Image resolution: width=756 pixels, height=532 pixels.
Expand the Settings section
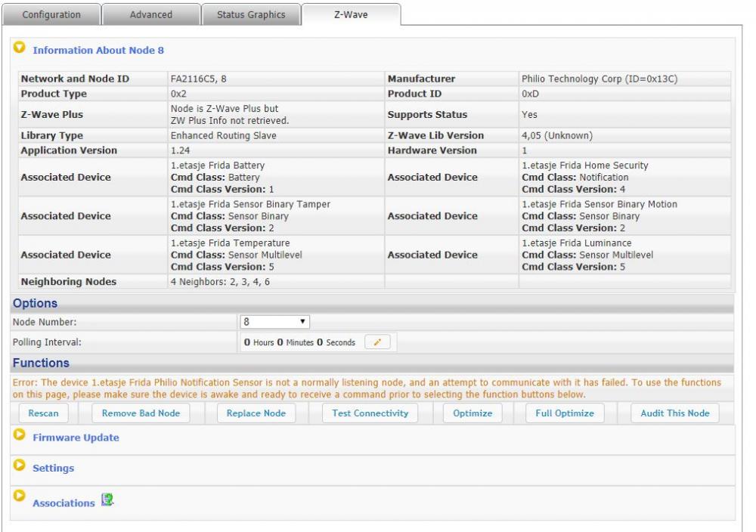20,467
